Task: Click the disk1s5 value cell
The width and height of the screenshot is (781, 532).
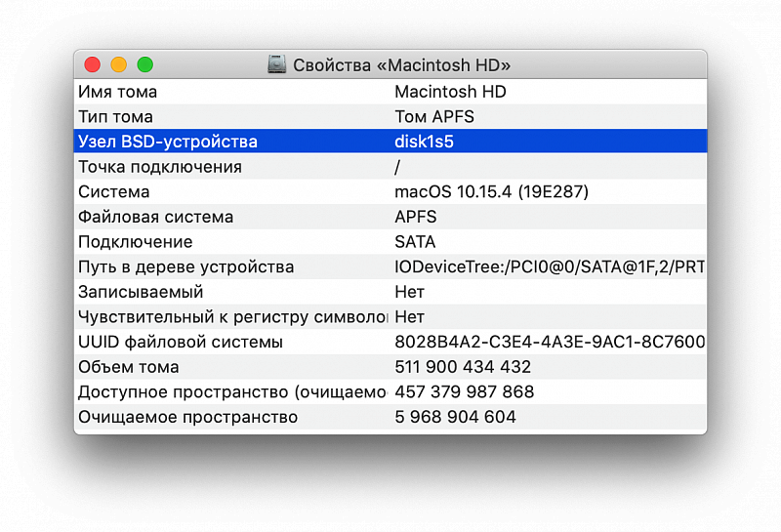Action: pyautogui.click(x=424, y=142)
